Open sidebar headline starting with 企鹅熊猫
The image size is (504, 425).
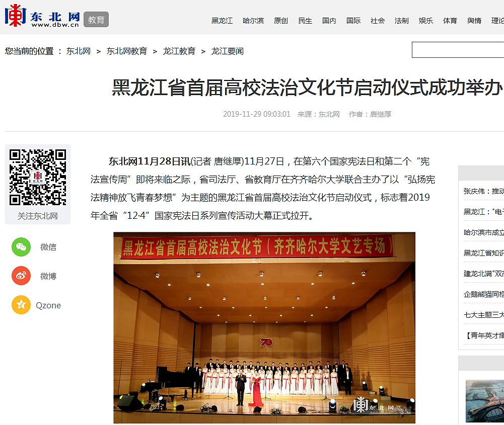(x=483, y=294)
